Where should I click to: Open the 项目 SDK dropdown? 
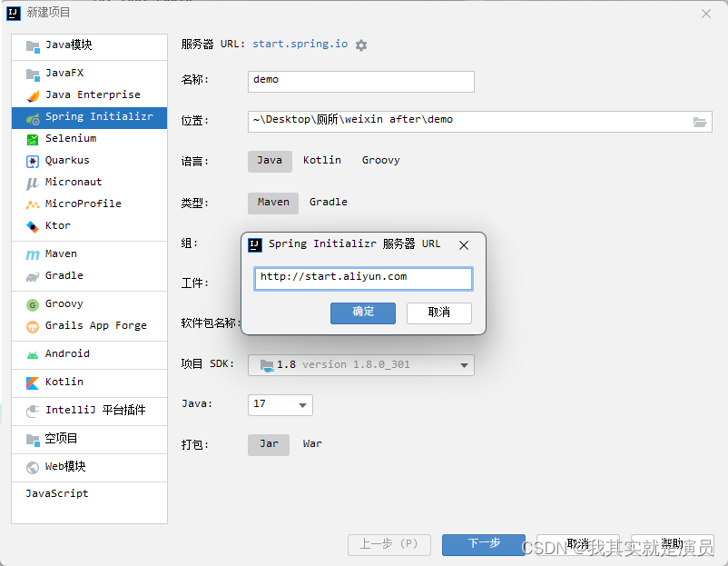[x=360, y=365]
